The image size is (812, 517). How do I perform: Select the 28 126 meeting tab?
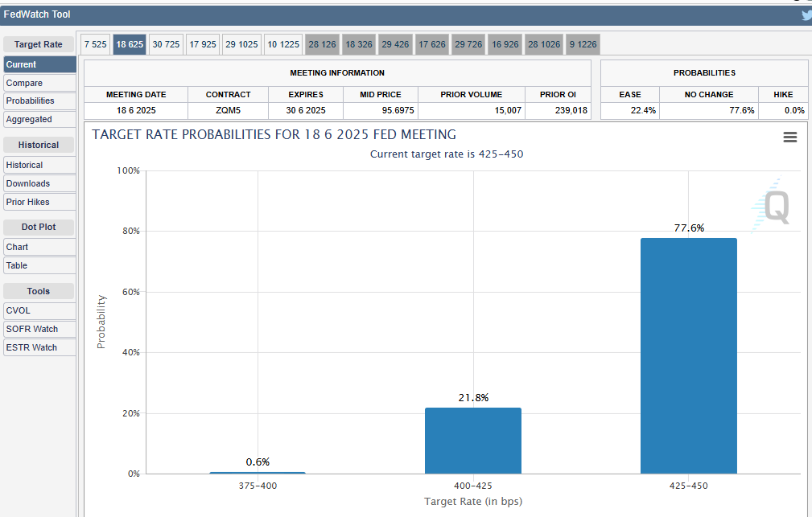coord(322,44)
